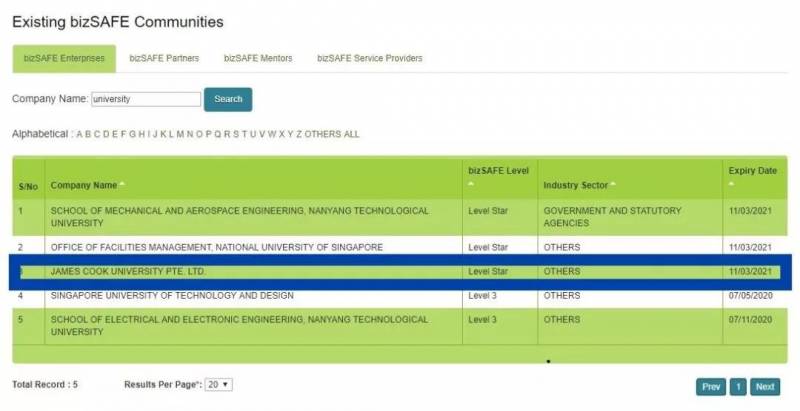Sort by Company Name column arrow
The height and width of the screenshot is (411, 800).
pos(122,185)
